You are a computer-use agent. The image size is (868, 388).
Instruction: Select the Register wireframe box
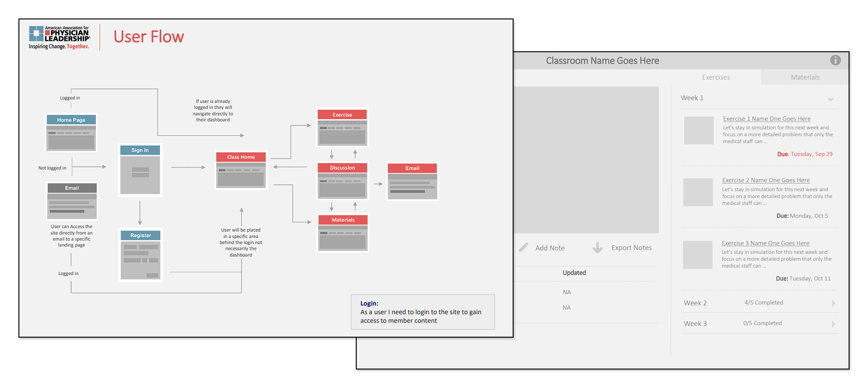(x=141, y=255)
